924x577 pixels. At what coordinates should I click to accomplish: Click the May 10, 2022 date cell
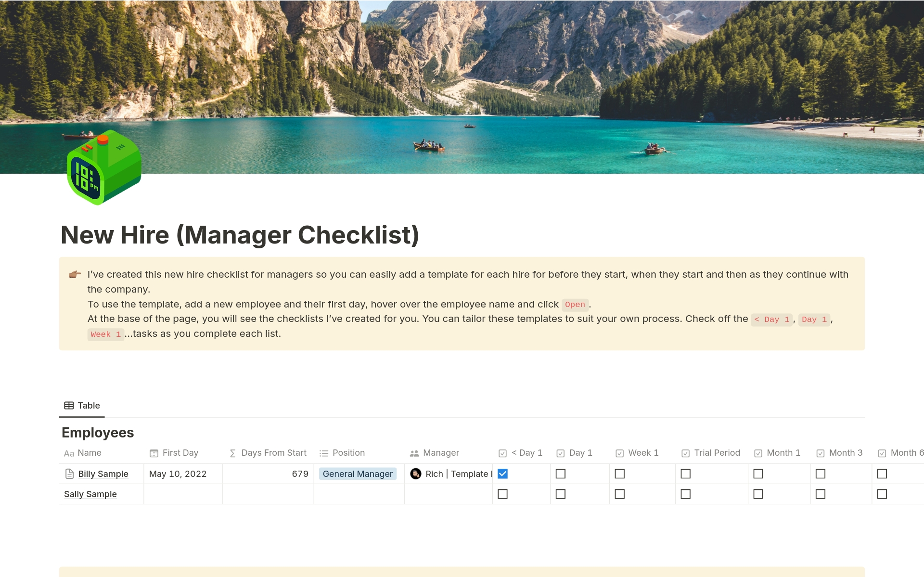(178, 474)
